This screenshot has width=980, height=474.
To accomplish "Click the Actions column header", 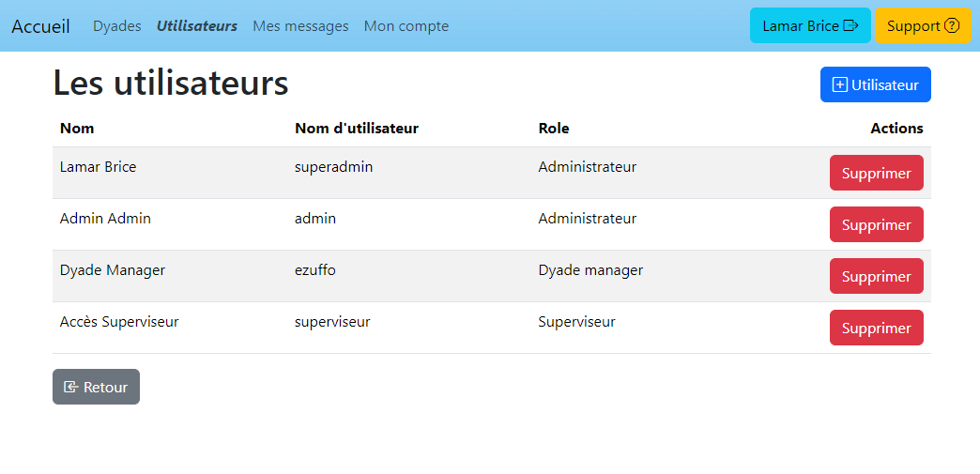I will click(x=896, y=129).
